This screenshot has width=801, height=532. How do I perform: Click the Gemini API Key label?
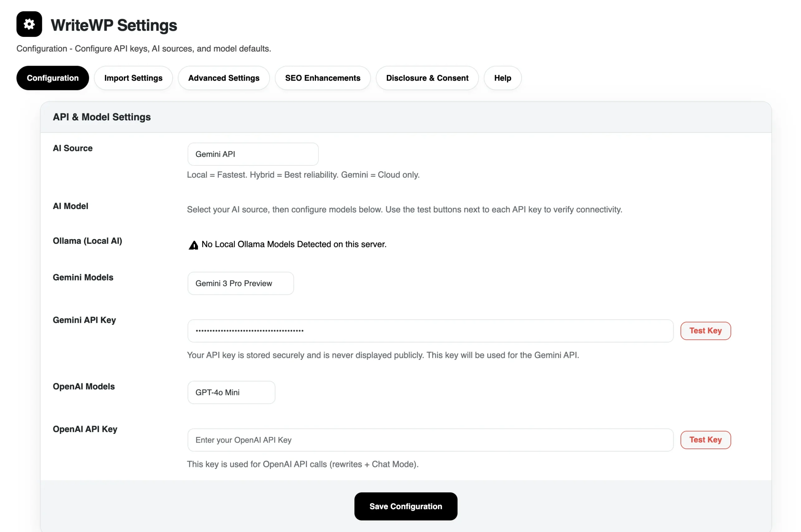click(84, 320)
